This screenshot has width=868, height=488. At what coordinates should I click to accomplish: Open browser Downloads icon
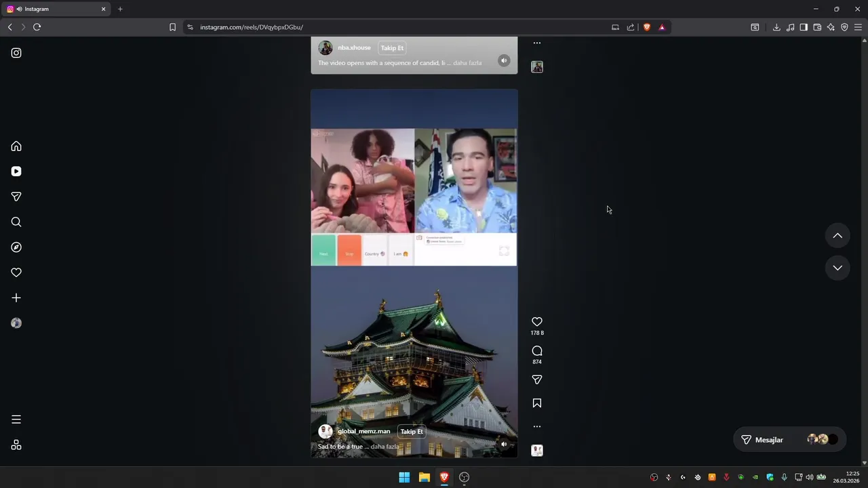pos(776,27)
